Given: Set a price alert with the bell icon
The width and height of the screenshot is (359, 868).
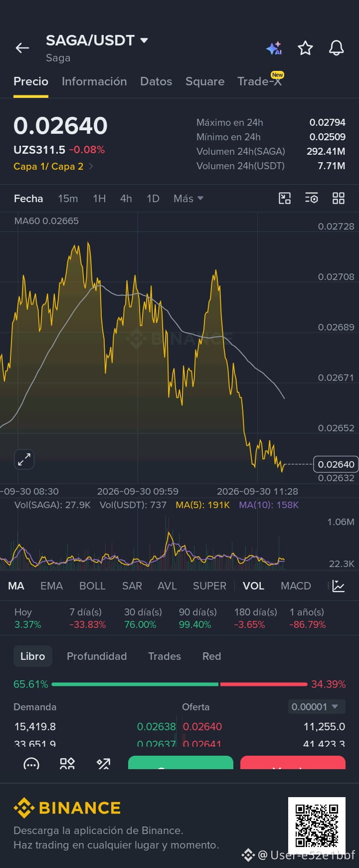Looking at the screenshot, I should (337, 48).
